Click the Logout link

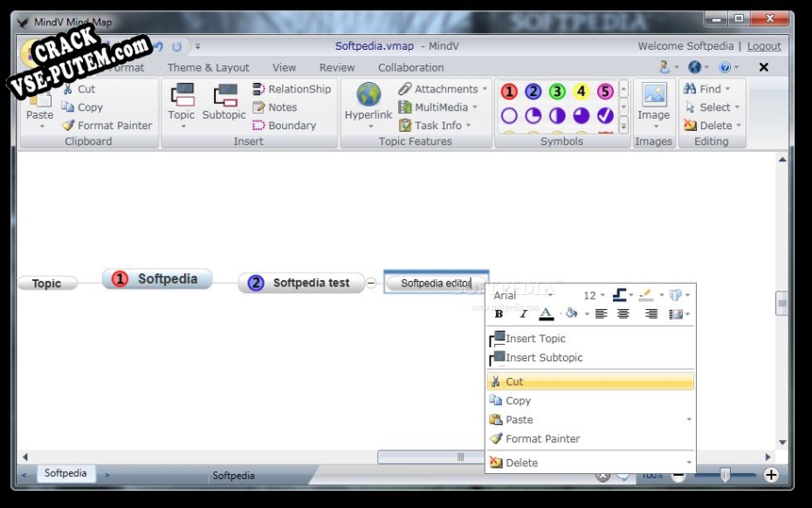tap(764, 46)
